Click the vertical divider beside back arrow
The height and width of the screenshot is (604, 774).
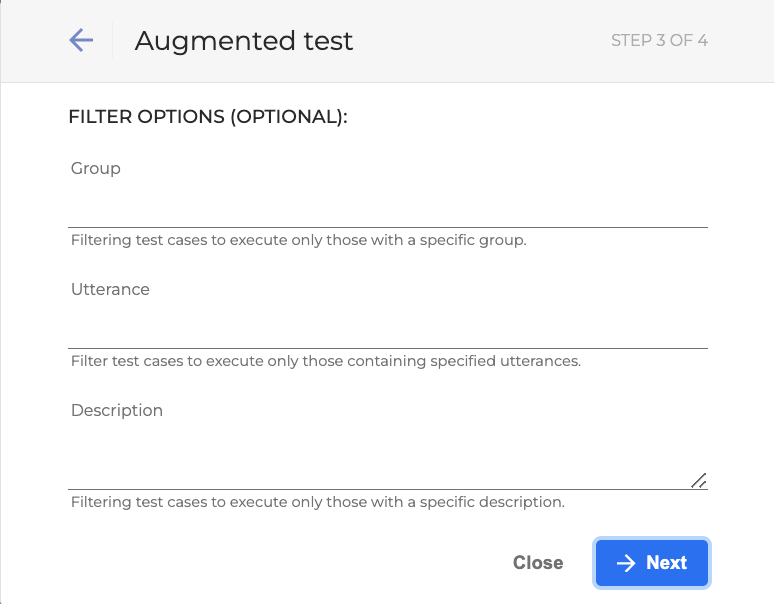(113, 41)
